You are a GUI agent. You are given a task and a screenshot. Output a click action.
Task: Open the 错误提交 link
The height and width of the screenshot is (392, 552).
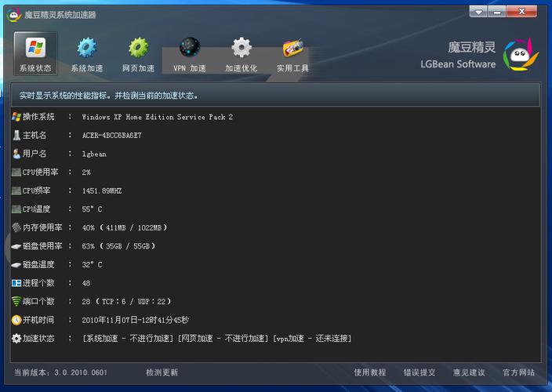coord(419,372)
